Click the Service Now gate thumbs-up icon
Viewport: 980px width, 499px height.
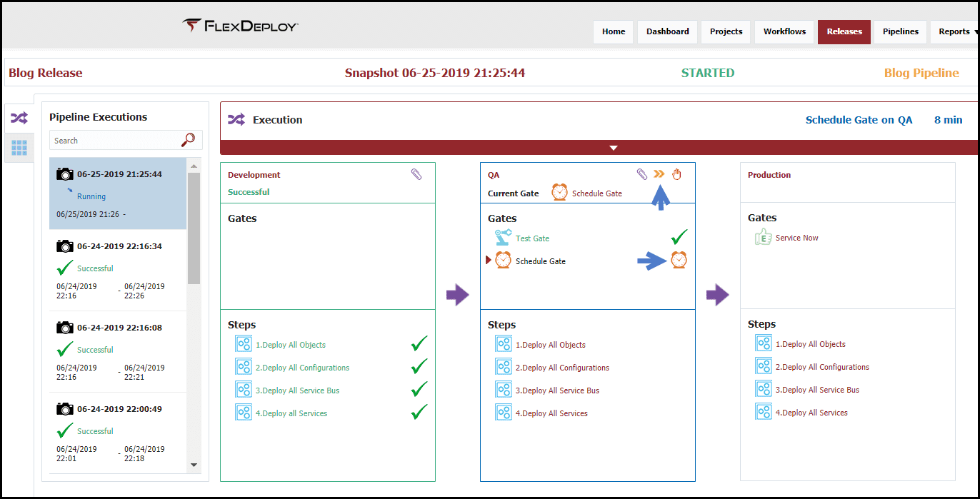764,238
